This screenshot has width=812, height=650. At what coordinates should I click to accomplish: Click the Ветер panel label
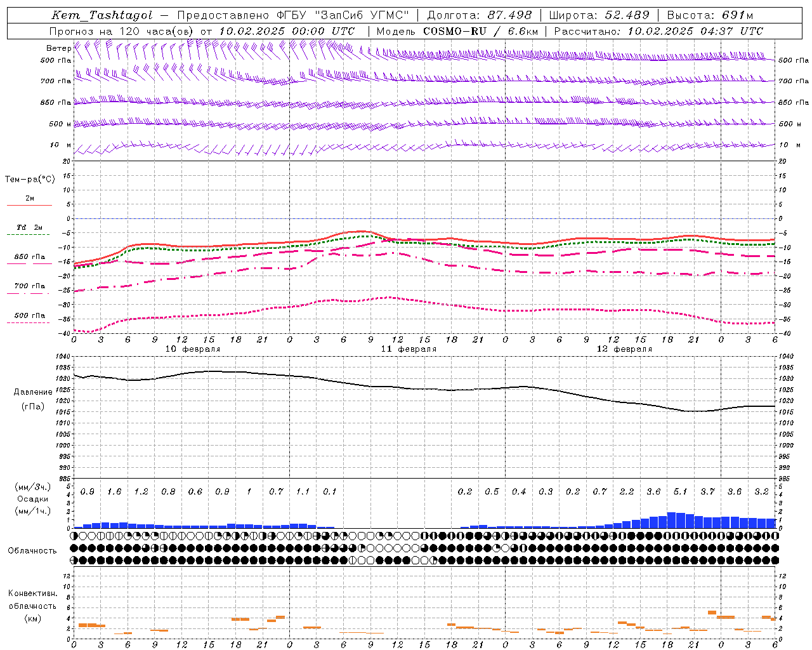[x=58, y=48]
